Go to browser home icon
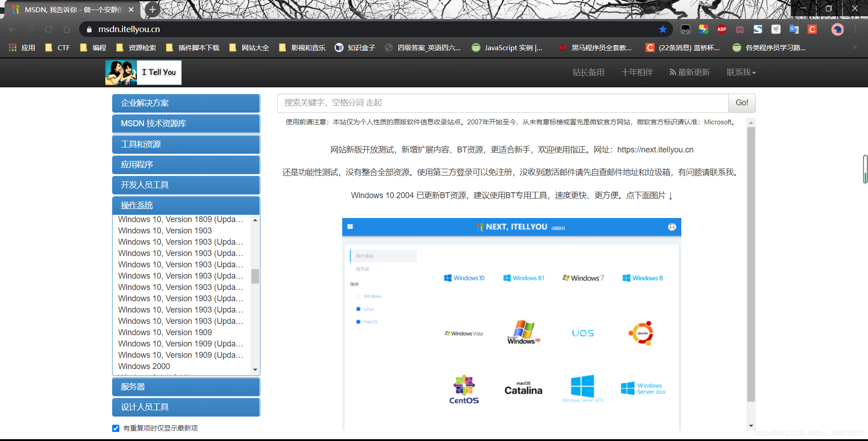 (66, 29)
